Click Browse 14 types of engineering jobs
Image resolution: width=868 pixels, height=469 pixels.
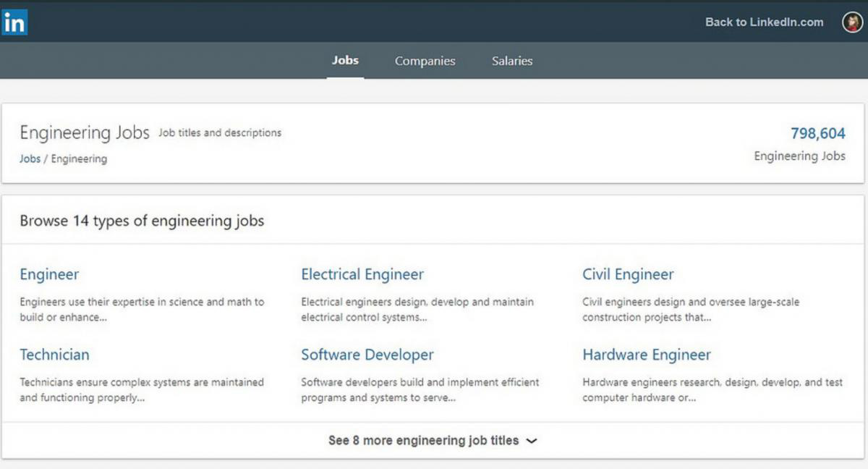coord(142,221)
